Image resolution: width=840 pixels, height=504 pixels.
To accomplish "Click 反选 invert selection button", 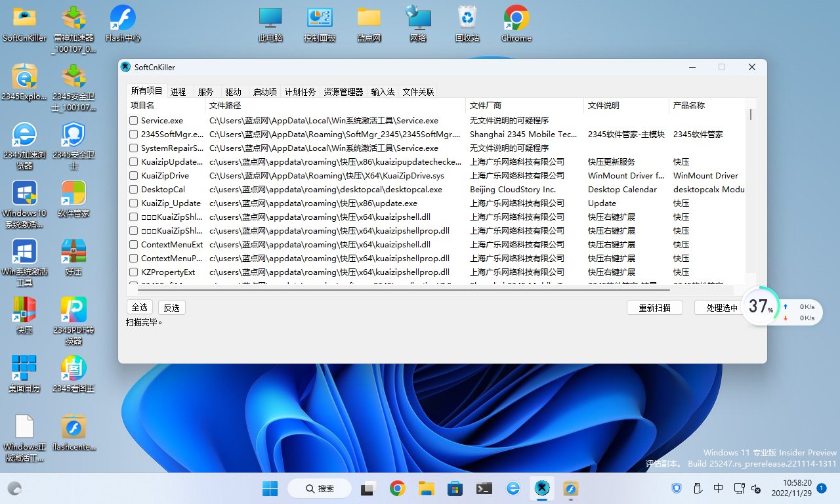I will 172,307.
